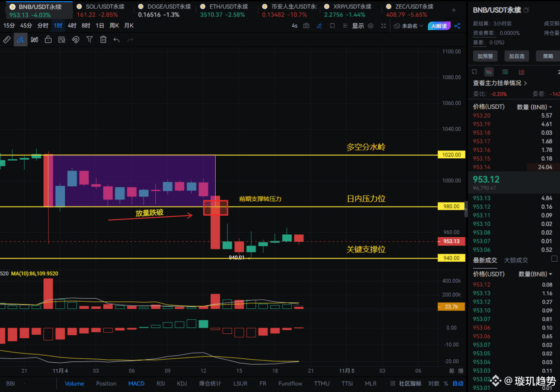
Task: Click the filter funnel icon
Action: coord(89,40)
